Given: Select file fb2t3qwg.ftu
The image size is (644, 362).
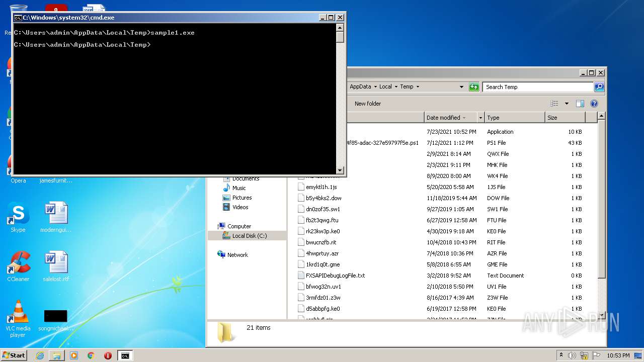Looking at the screenshot, I should tap(322, 220).
